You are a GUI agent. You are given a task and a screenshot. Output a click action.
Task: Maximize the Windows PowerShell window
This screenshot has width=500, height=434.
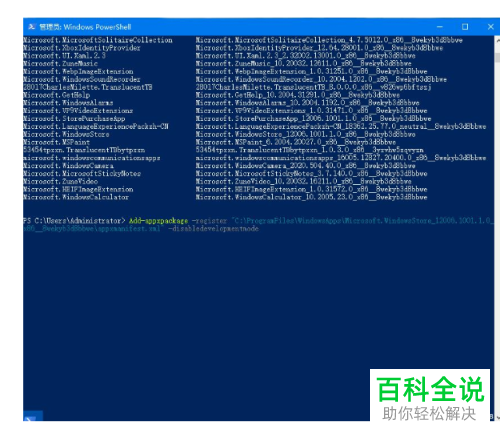[465, 27]
